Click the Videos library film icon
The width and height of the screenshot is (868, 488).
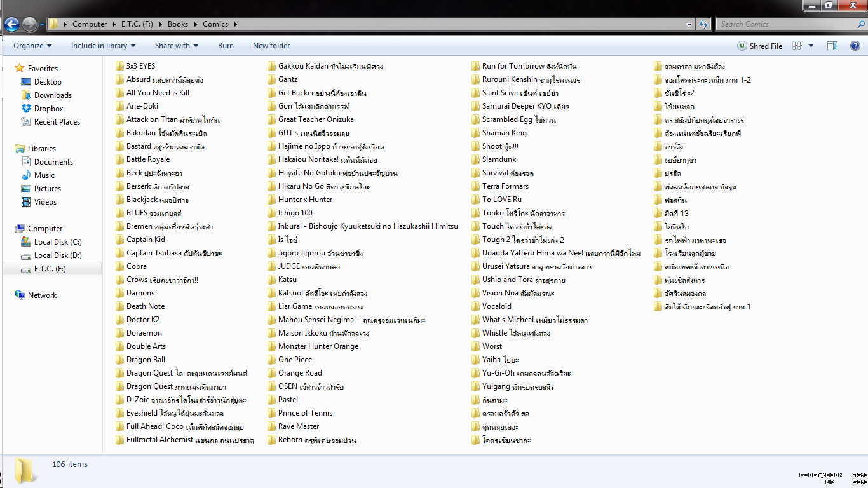(26, 202)
